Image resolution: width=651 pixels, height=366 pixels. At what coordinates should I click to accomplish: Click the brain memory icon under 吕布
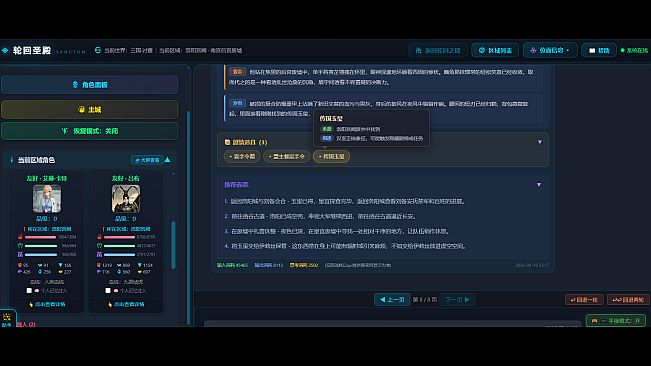coord(115,290)
